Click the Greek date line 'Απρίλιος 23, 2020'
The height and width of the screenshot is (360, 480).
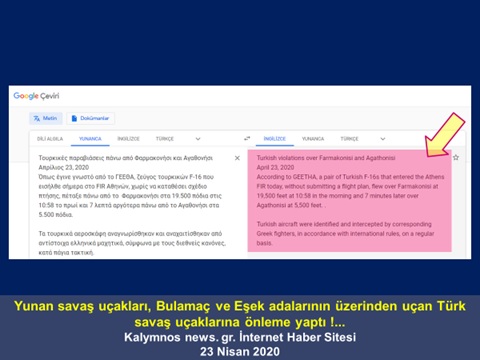(x=63, y=167)
